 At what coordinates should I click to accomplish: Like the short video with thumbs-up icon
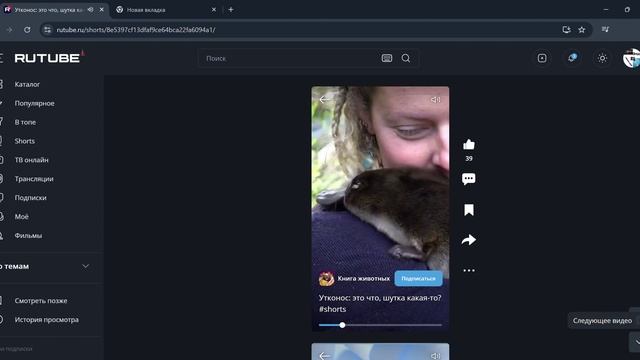[x=469, y=144]
